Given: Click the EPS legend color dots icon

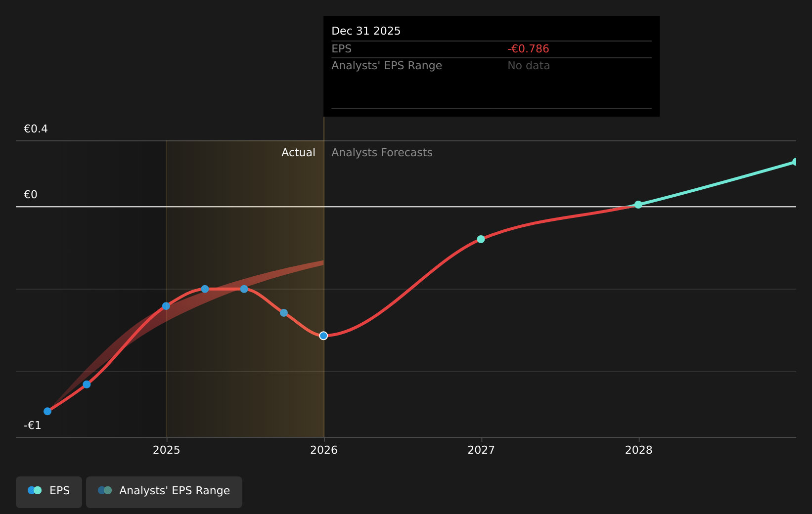Looking at the screenshot, I should pyautogui.click(x=35, y=490).
